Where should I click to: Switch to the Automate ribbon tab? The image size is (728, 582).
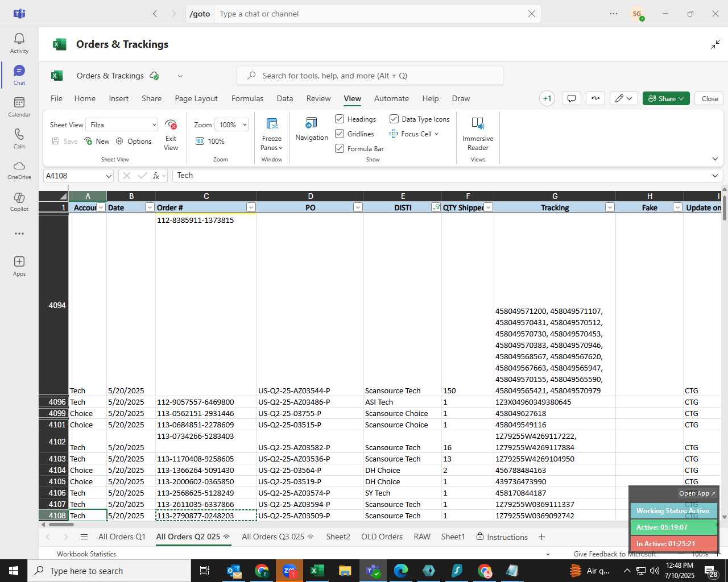(391, 98)
